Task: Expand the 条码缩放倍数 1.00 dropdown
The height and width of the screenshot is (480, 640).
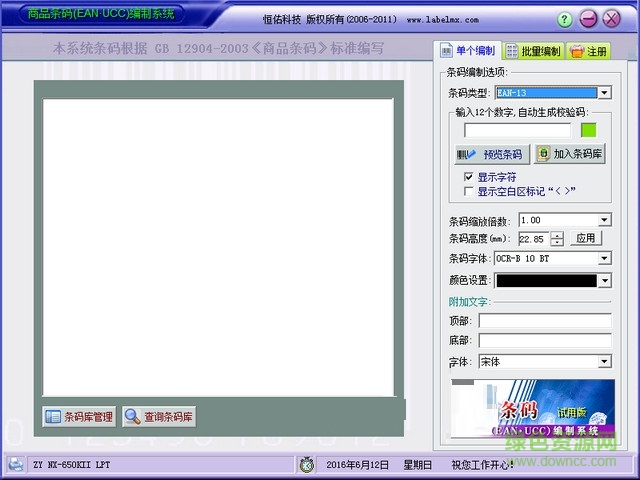Action: point(604,220)
